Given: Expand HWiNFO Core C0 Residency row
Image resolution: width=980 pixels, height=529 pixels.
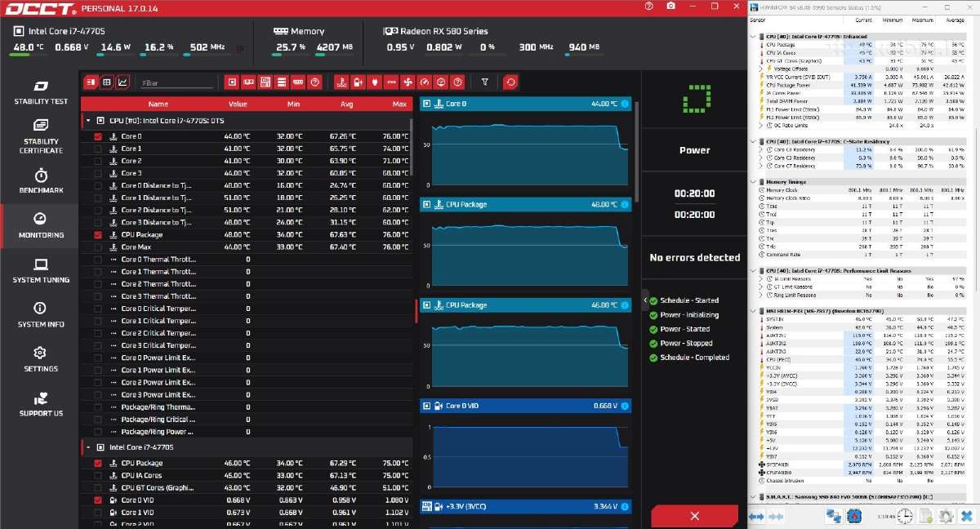Looking at the screenshot, I should (760, 149).
